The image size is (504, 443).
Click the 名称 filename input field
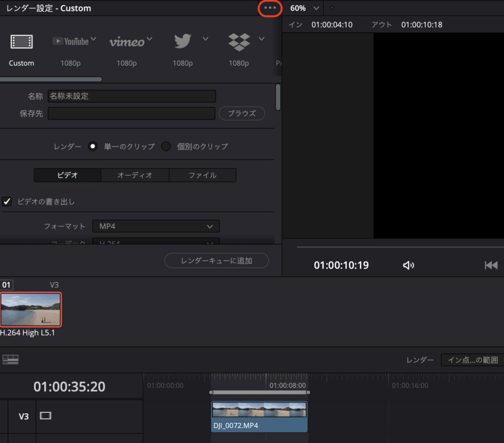click(132, 96)
